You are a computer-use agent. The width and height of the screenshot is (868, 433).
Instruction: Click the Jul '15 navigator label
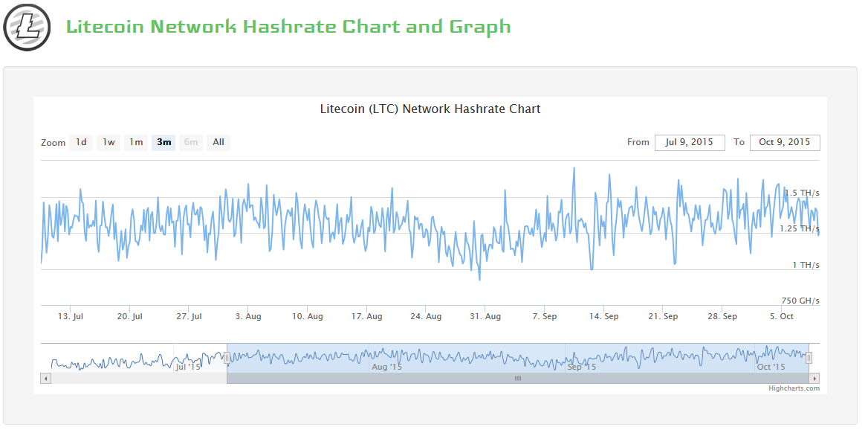click(188, 367)
